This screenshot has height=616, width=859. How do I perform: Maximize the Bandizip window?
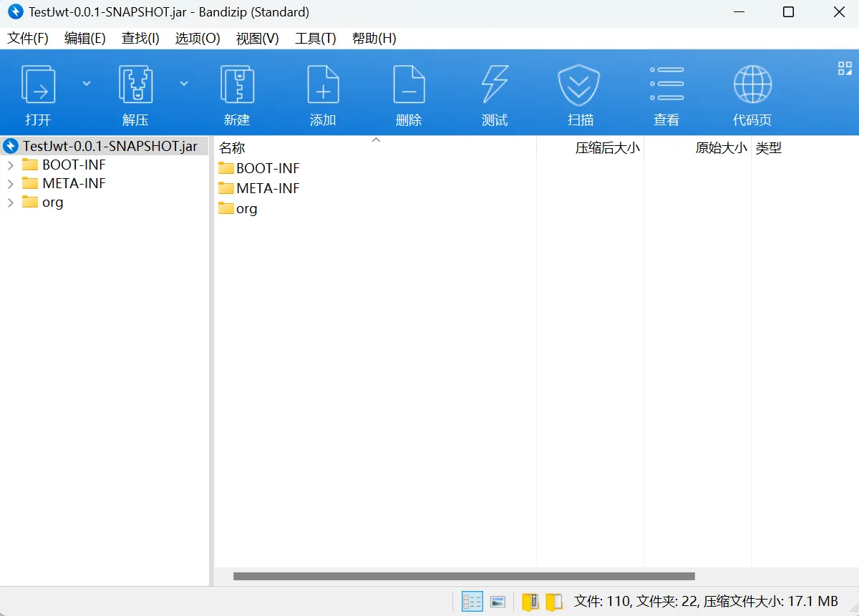788,12
